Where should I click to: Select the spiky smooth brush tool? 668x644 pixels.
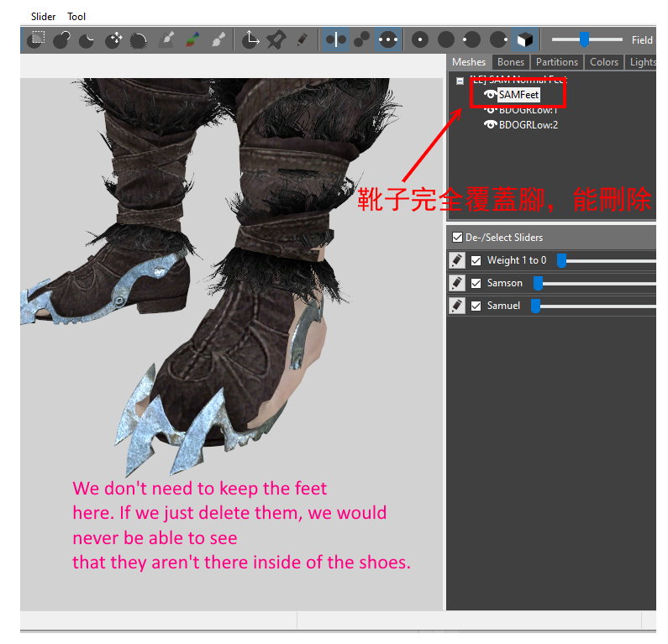click(x=139, y=39)
